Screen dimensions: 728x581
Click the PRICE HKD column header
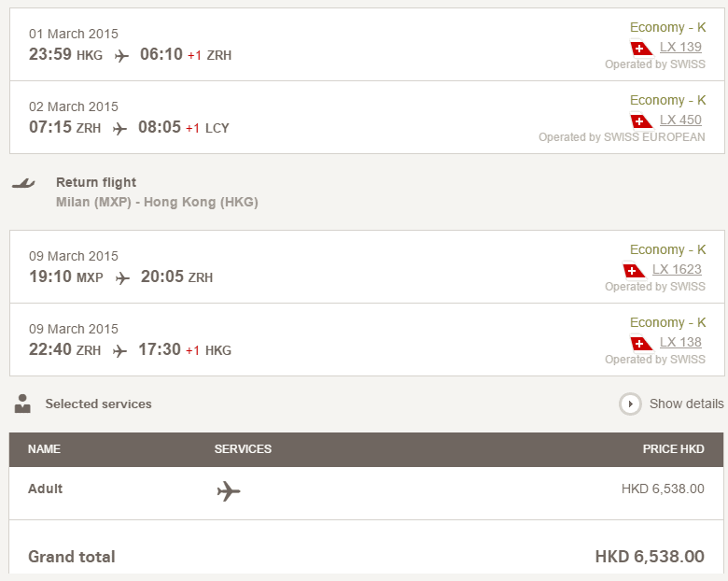(x=673, y=449)
